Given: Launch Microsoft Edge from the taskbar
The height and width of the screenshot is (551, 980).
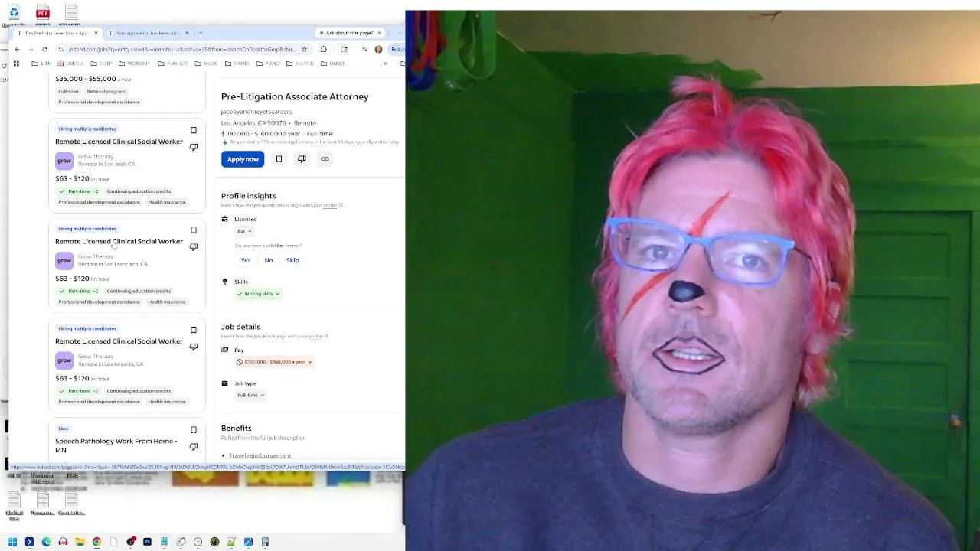Looking at the screenshot, I should [x=46, y=542].
